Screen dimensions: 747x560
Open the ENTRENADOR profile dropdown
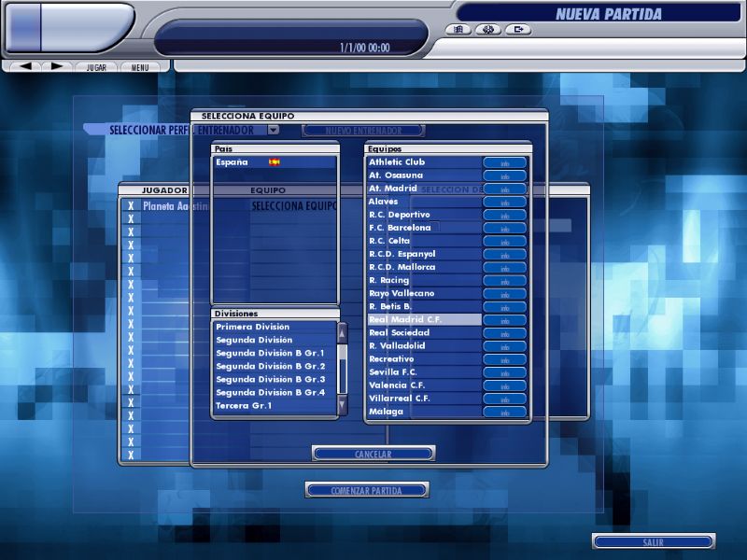point(272,130)
